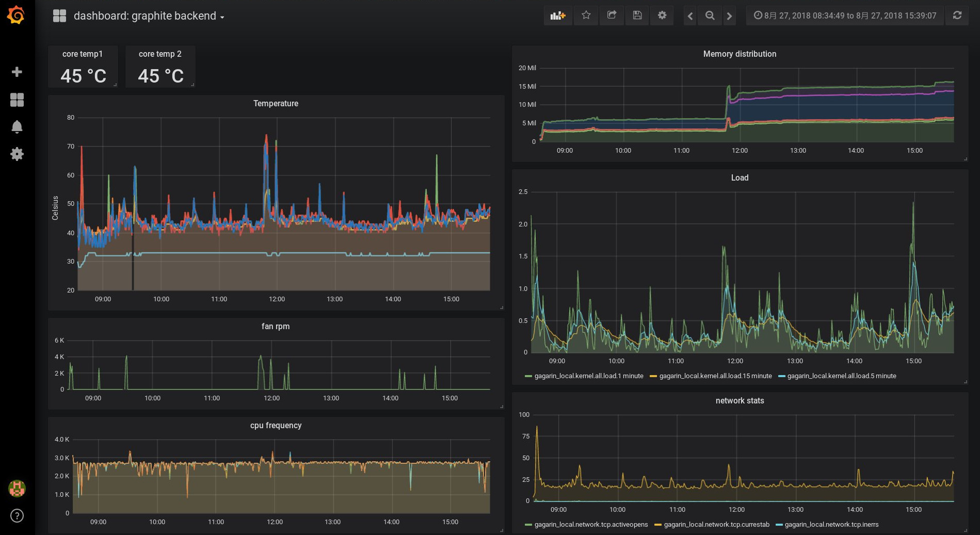Toggle load.15 minute series in legend
This screenshot has height=535, width=980.
[715, 376]
